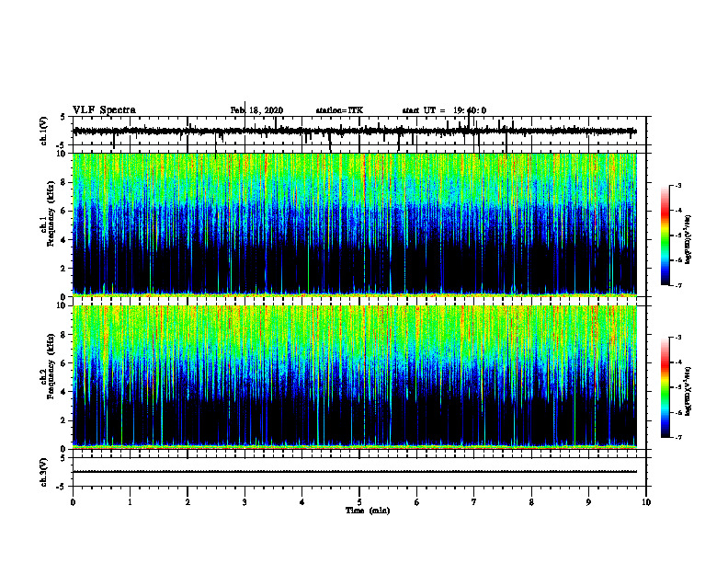Click time axis tick label "2"

click(x=188, y=502)
